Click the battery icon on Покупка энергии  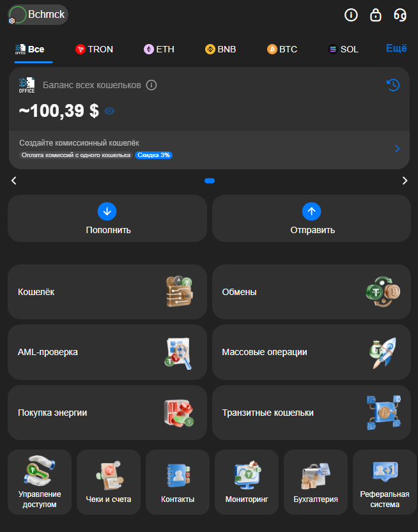[178, 413]
